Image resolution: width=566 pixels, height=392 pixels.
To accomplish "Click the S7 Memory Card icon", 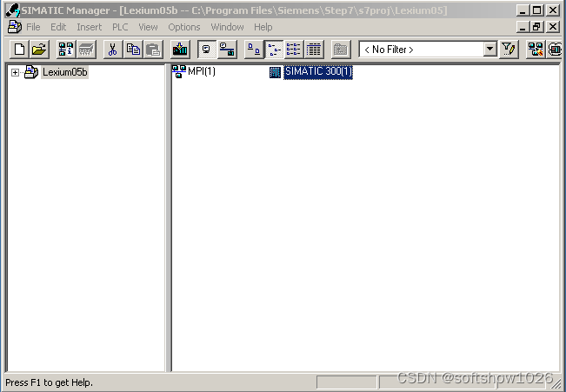I will pos(86,50).
